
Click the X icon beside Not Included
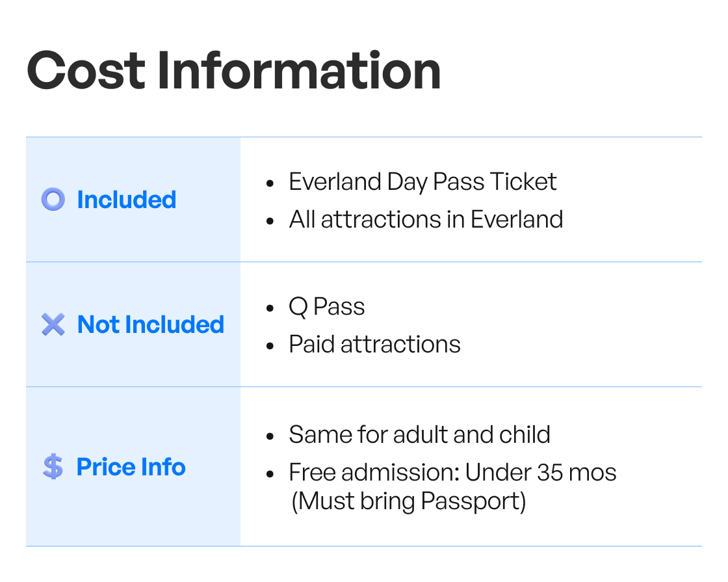click(53, 324)
